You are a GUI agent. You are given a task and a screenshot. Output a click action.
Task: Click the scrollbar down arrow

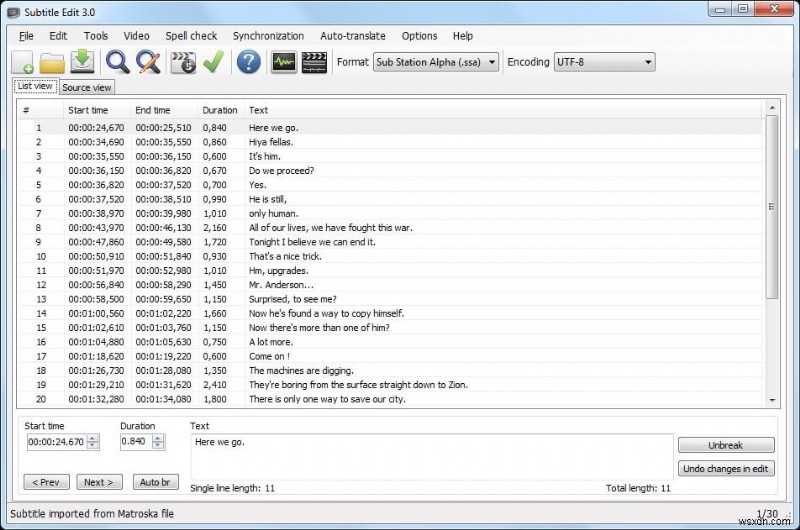point(772,400)
